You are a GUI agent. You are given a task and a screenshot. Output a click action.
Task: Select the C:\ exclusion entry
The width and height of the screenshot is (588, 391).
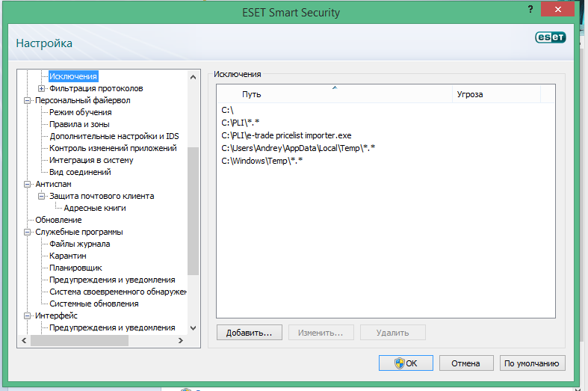(x=227, y=111)
